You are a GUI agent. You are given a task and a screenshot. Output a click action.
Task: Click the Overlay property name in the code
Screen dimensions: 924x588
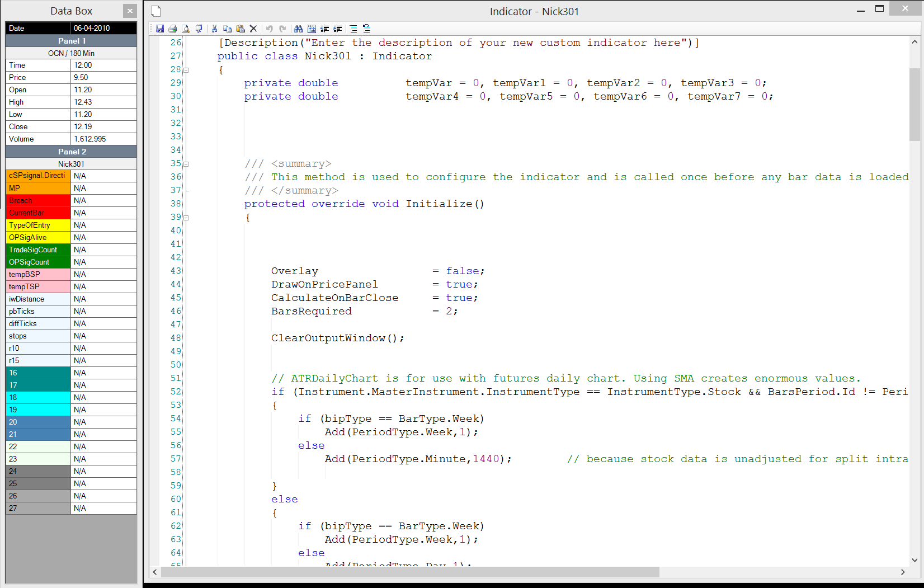[x=295, y=271]
